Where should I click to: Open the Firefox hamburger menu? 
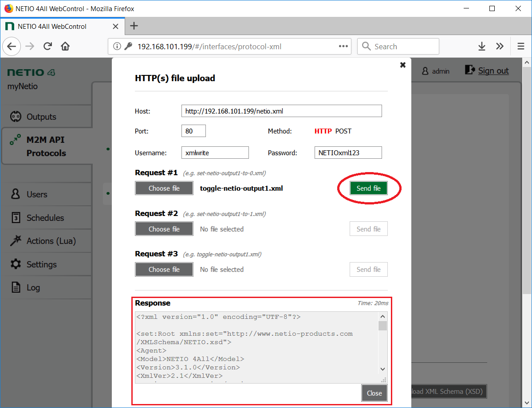click(521, 47)
